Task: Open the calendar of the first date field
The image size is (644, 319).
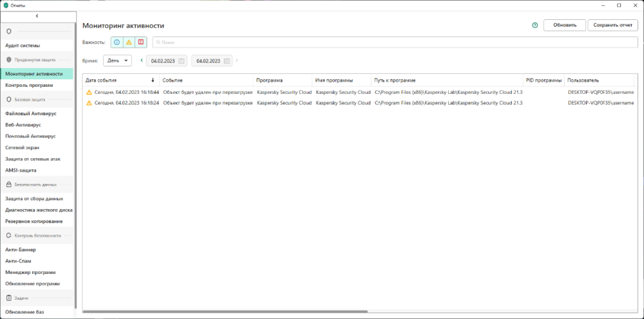Action: [x=182, y=60]
